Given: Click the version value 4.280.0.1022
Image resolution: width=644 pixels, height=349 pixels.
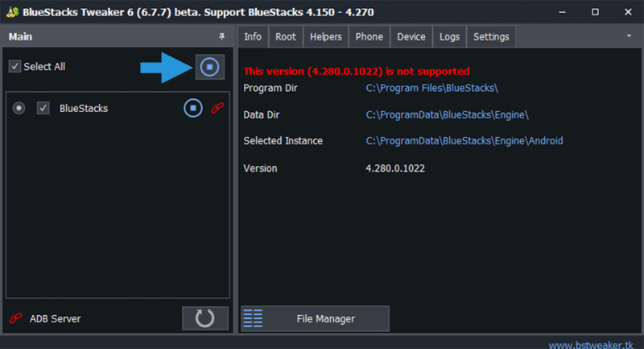Looking at the screenshot, I should tap(395, 168).
